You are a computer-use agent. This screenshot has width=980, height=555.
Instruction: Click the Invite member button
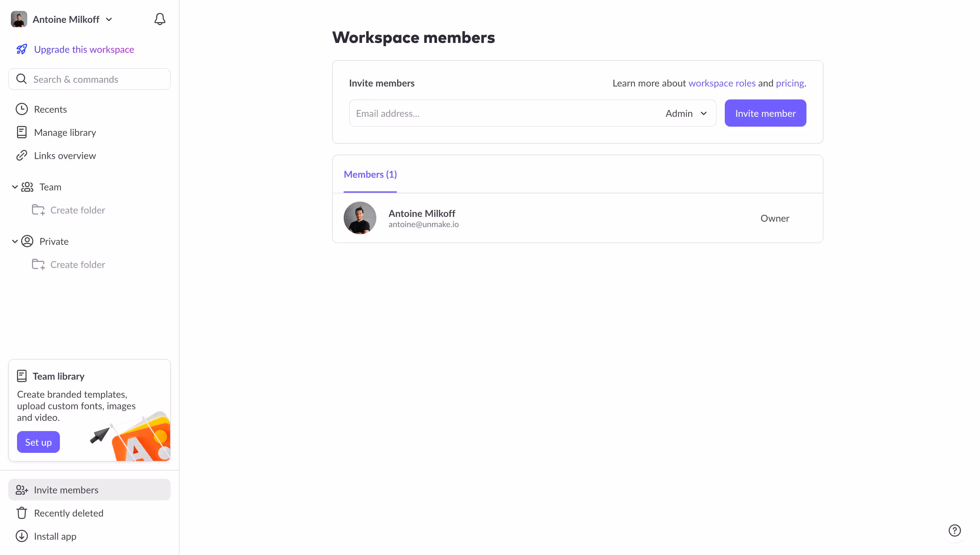pos(765,113)
